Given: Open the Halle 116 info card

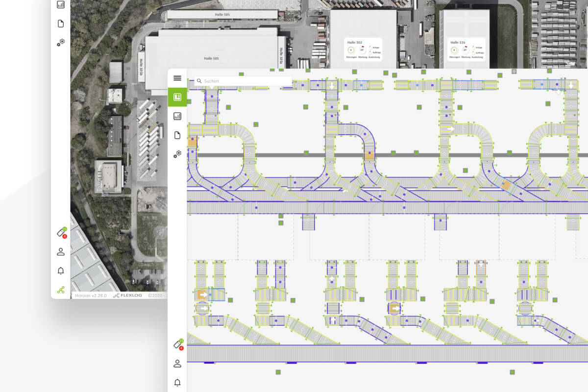Looking at the screenshot, I should pos(466,49).
